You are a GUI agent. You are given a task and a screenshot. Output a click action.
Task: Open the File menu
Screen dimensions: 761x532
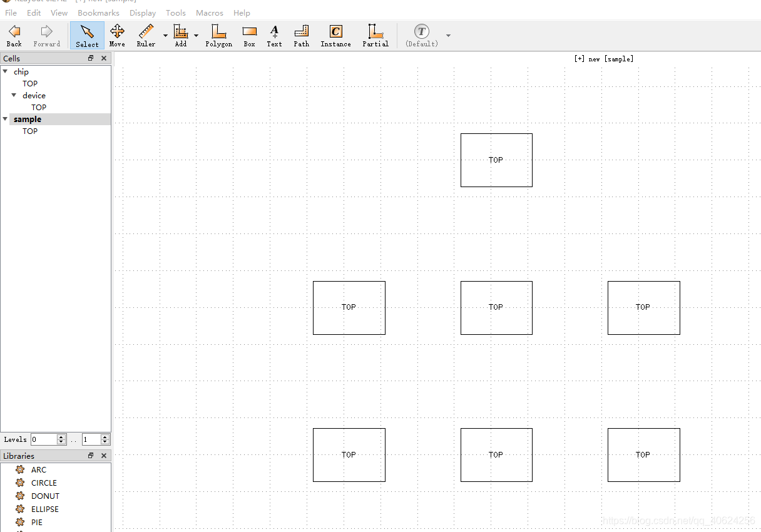pyautogui.click(x=11, y=13)
